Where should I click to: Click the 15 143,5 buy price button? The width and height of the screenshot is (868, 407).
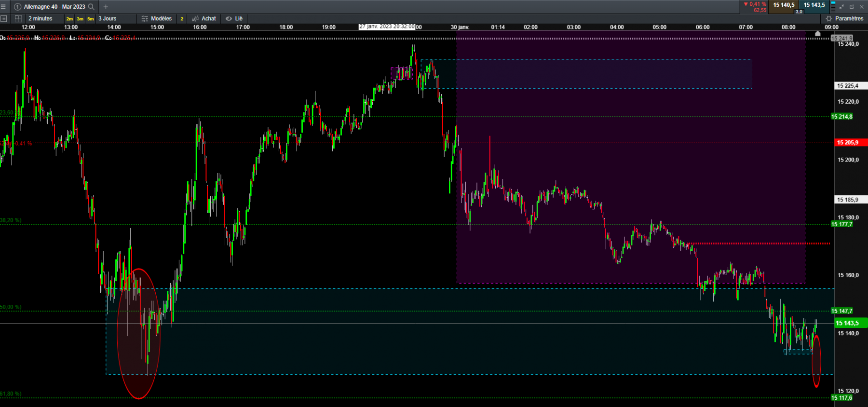[x=814, y=5]
